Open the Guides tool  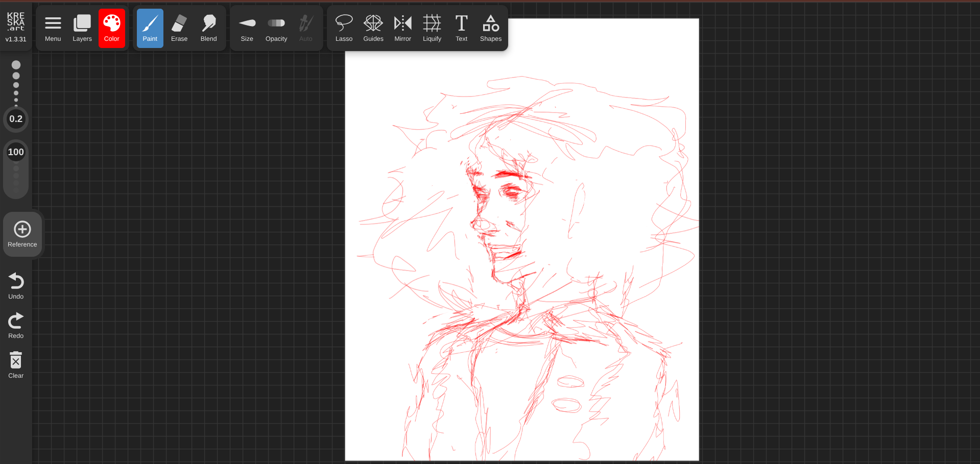373,29
